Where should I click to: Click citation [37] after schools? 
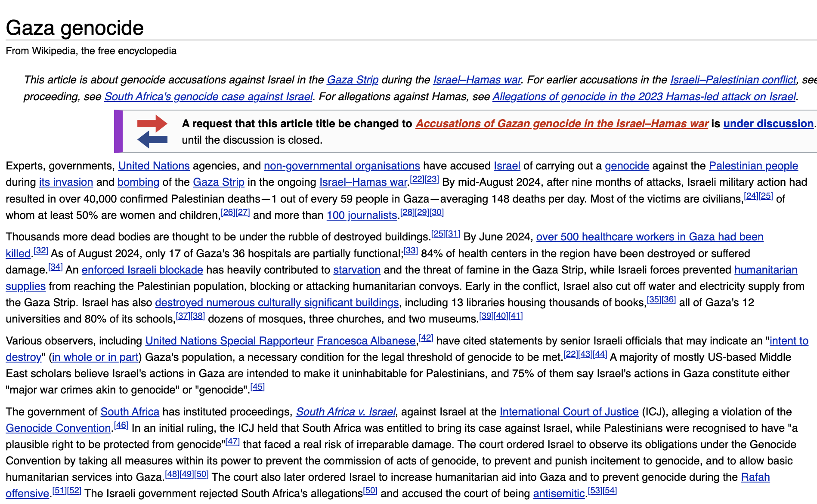pos(183,316)
